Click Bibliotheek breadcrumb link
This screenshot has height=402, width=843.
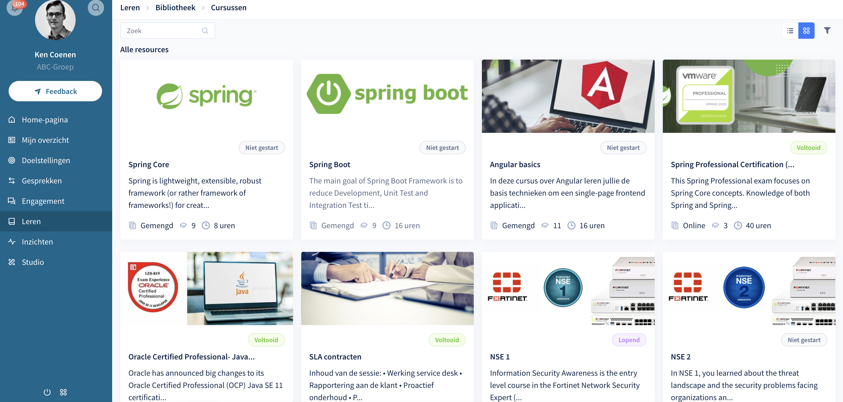[x=175, y=8]
